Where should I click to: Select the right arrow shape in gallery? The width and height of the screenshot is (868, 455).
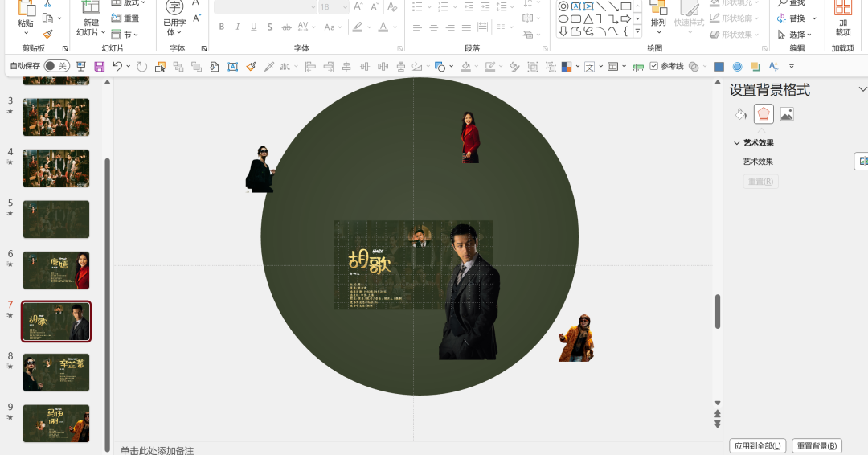click(x=625, y=18)
